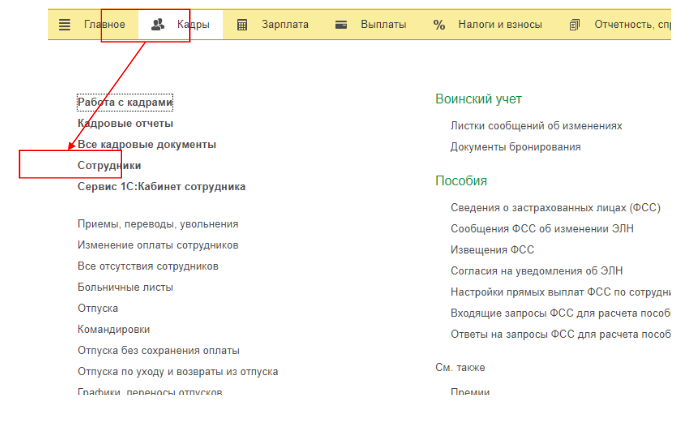Viewport: 678px width, 437px height.
Task: Click the card icon beside Выплаты
Action: pos(341,25)
